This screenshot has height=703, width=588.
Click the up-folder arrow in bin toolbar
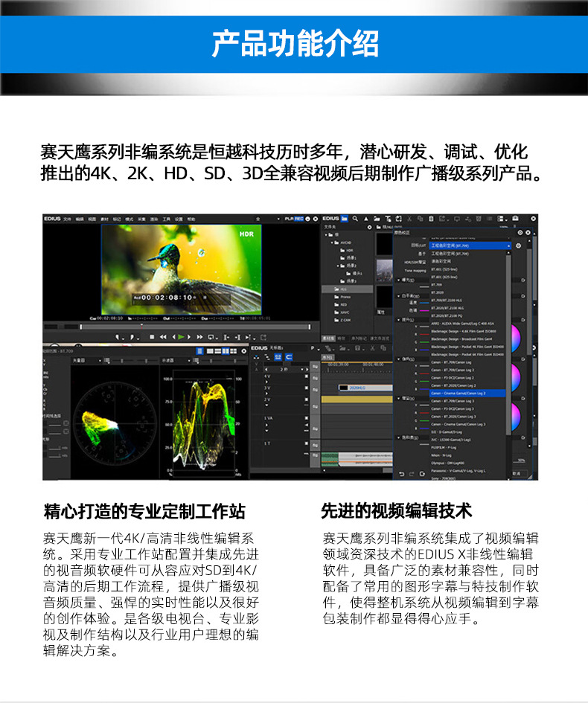[x=366, y=219]
